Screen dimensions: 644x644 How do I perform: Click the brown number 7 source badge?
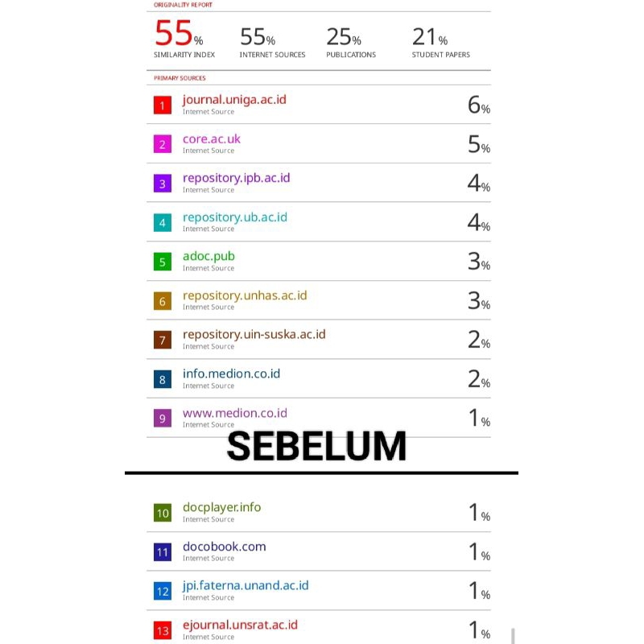[x=163, y=340]
